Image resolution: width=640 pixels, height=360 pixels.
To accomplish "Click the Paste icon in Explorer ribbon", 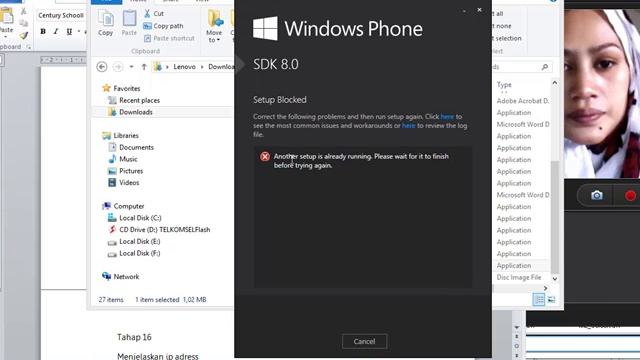I will [129, 23].
